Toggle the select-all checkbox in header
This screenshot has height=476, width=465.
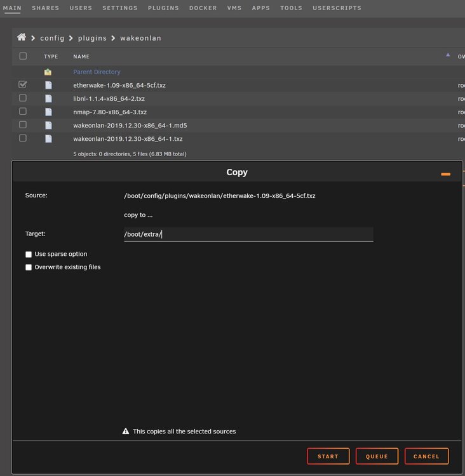[23, 56]
